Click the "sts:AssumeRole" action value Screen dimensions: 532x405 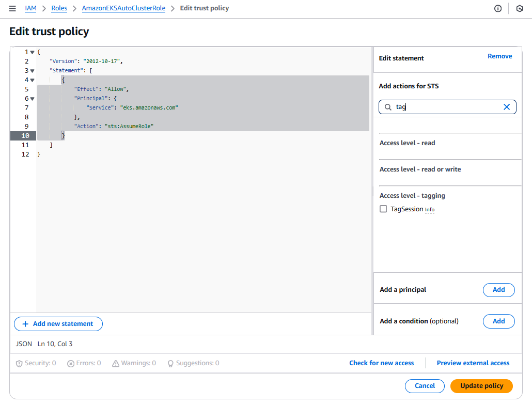point(129,127)
